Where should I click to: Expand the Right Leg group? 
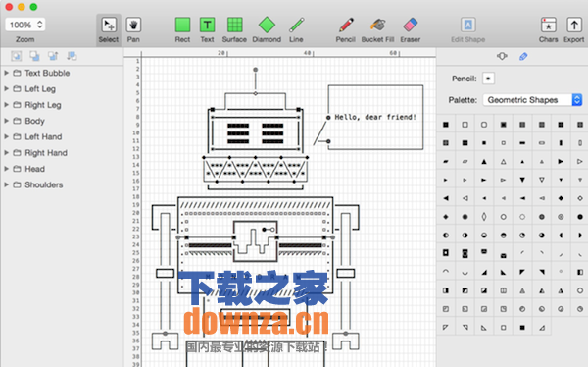click(7, 104)
